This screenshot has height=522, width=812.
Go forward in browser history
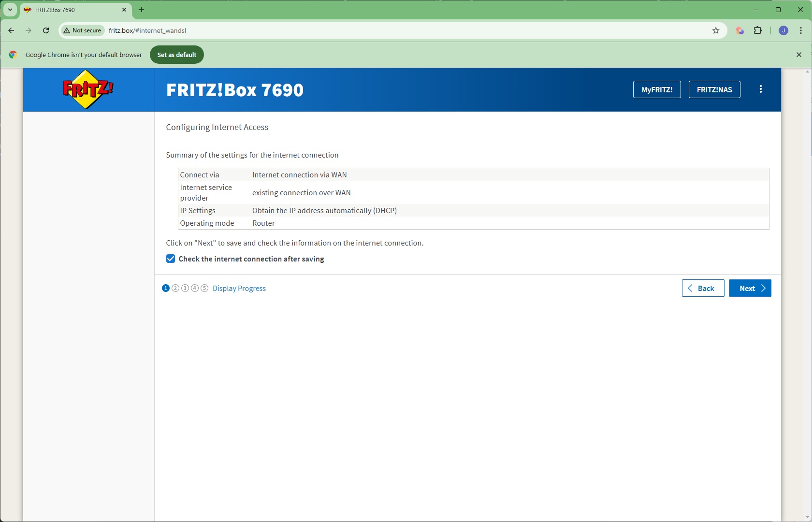click(29, 30)
